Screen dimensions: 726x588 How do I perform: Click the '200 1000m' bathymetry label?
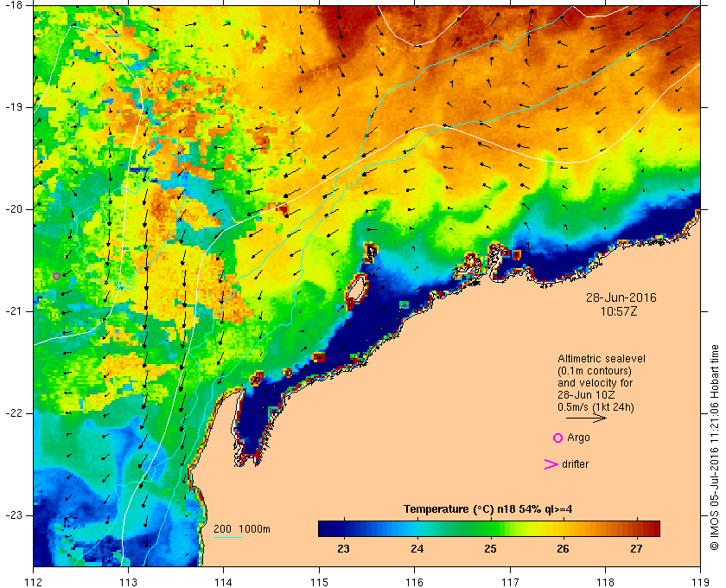click(x=242, y=529)
